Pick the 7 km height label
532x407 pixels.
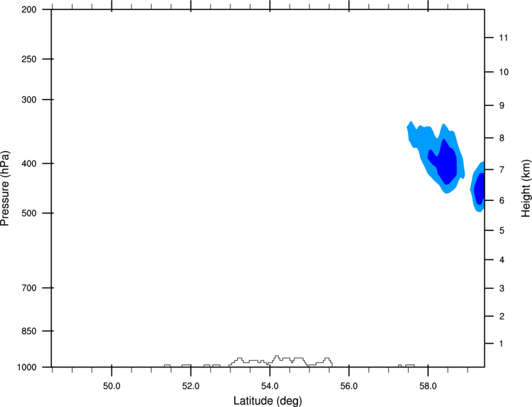502,170
